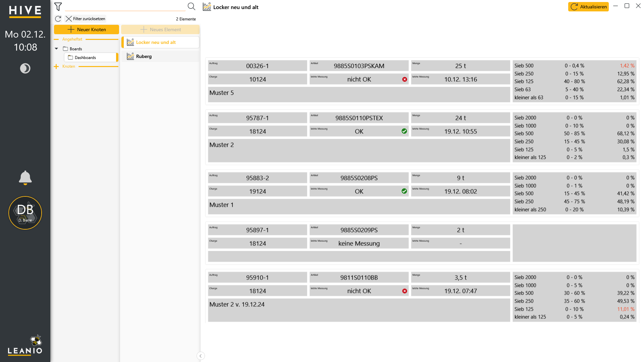
Task: Select the Boards folder
Action: click(72, 49)
